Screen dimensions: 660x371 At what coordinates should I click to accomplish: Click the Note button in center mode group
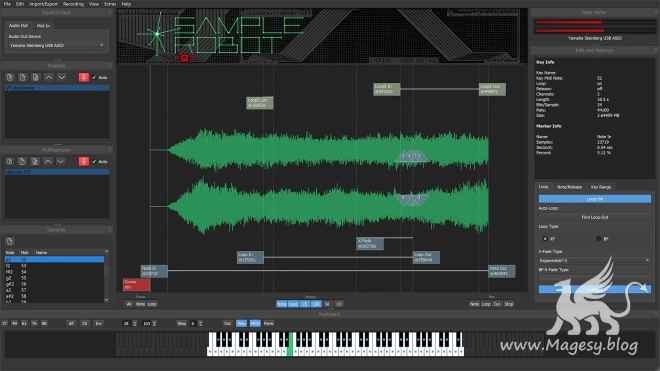[x=282, y=304]
